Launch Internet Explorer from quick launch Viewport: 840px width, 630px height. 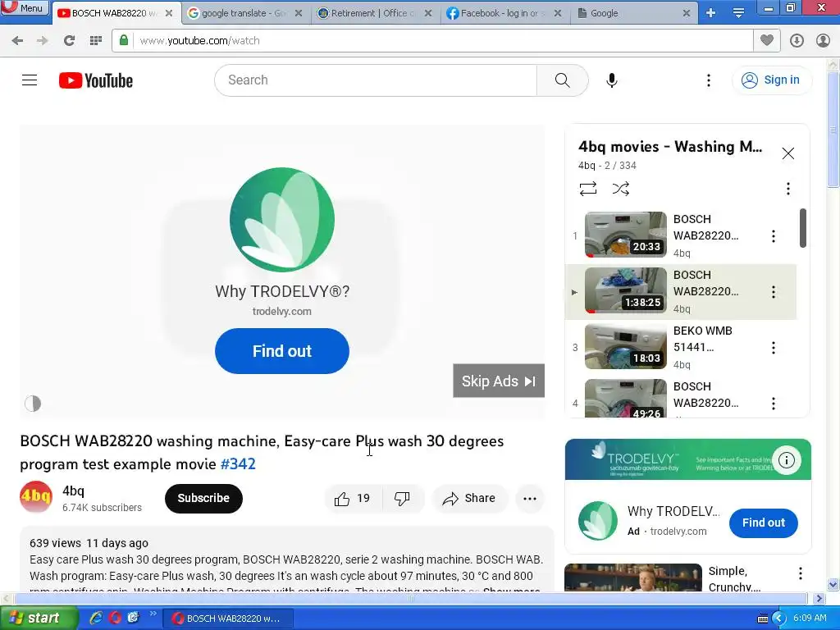[96, 618]
